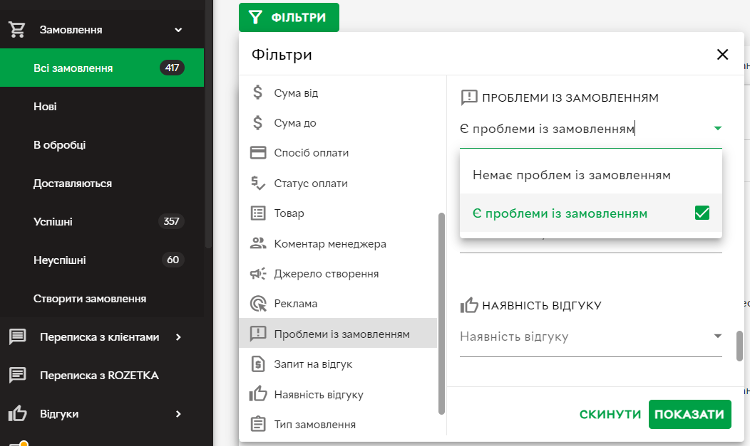Click the shopping cart icon beside Замовлення
The image size is (750, 446).
tap(17, 30)
